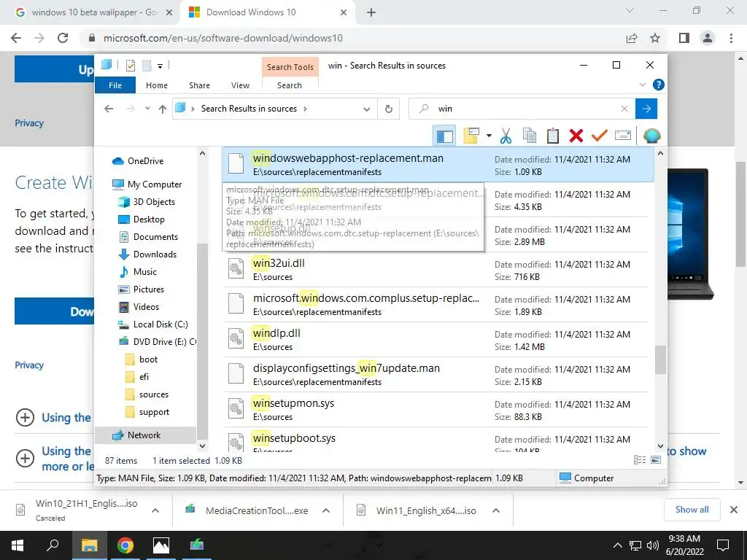Select Network in navigation pane
The height and width of the screenshot is (560, 747).
(x=144, y=435)
